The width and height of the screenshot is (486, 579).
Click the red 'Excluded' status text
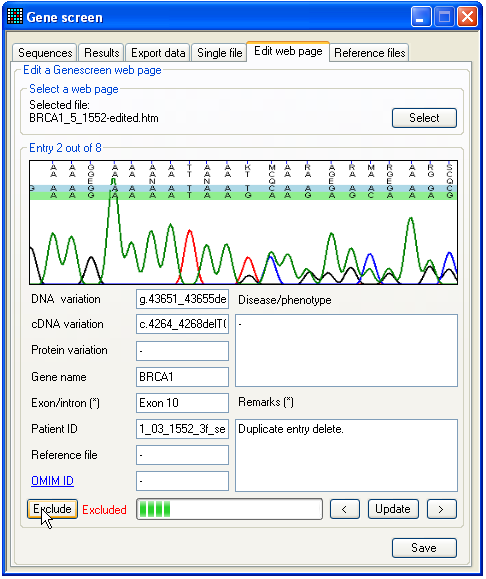pos(104,510)
